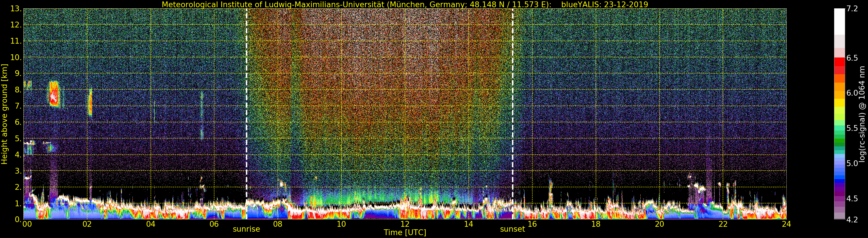
Task: Click the 20 time tick label
Action: coord(659,224)
